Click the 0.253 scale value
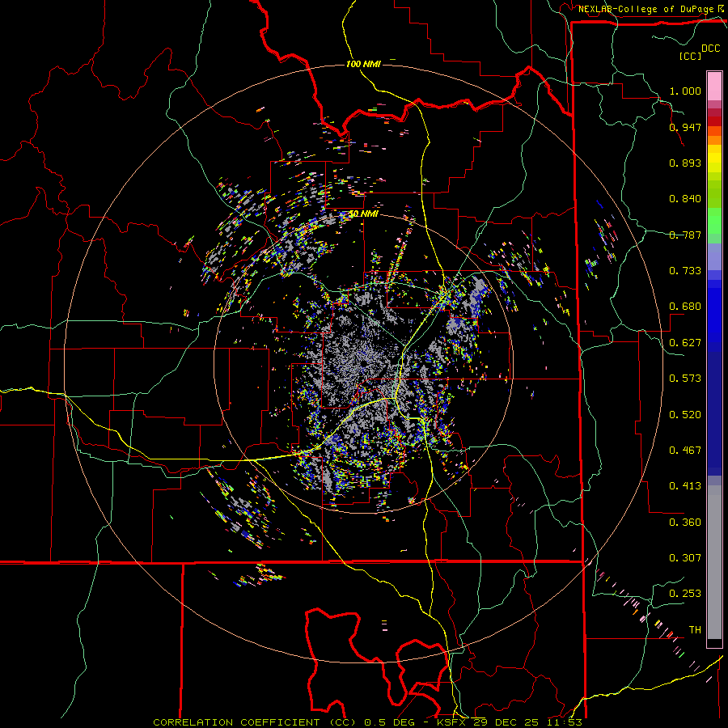 685,594
